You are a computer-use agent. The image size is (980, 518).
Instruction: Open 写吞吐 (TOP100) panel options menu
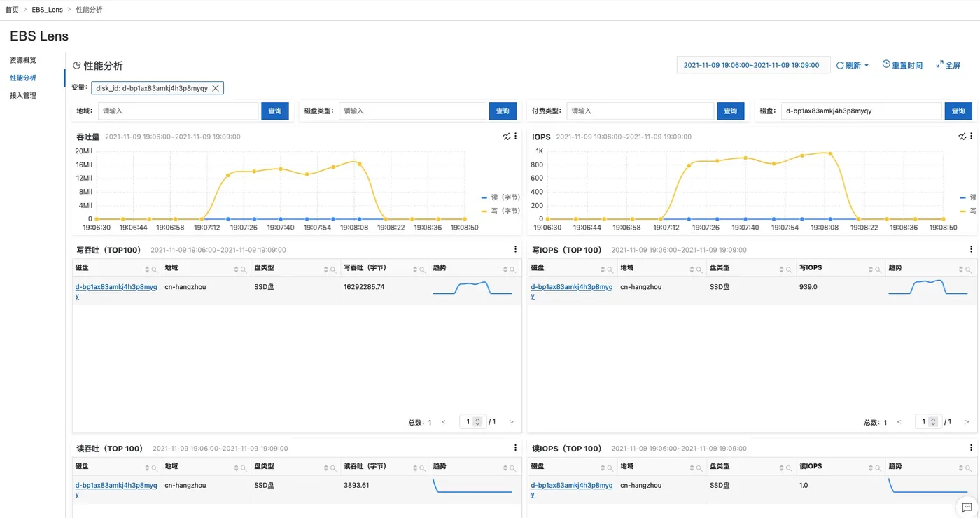point(516,249)
